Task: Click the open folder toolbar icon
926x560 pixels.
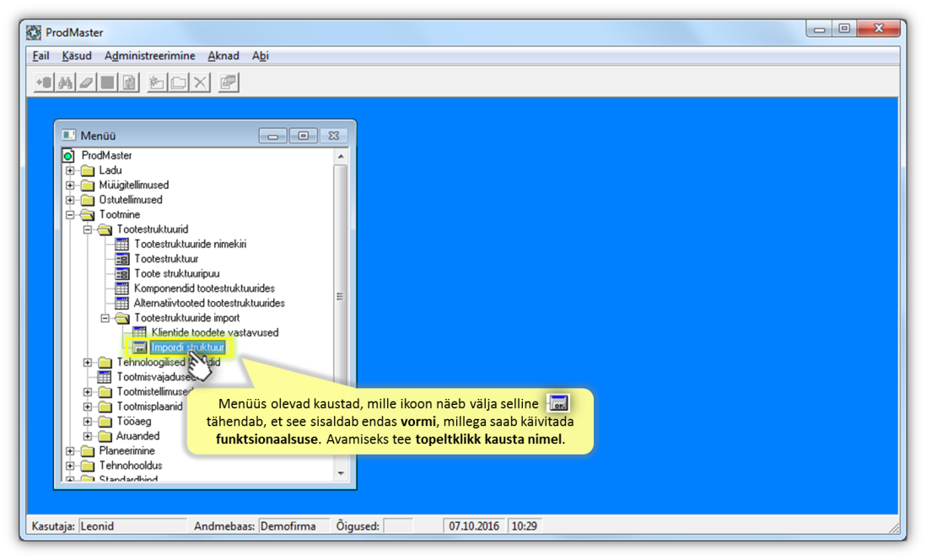Action: click(x=178, y=83)
